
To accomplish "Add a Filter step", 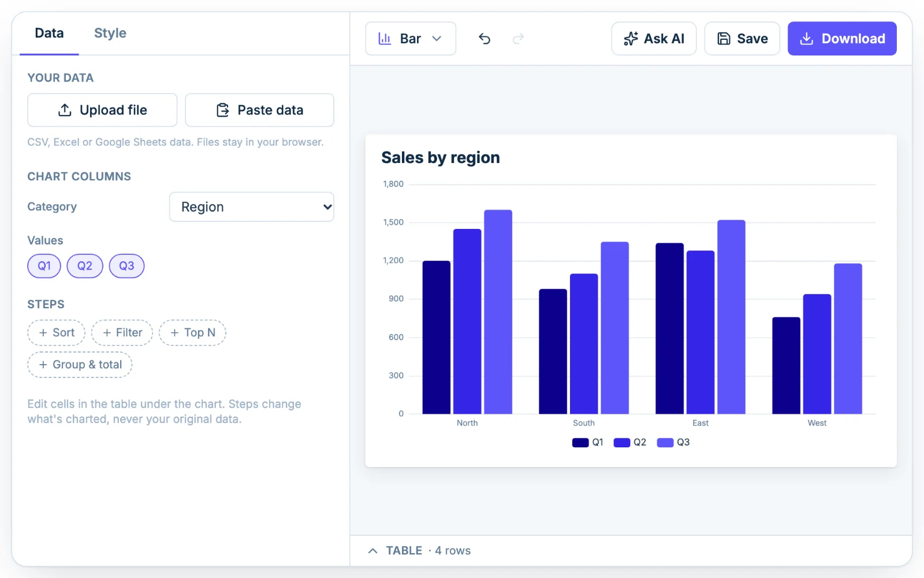I will tap(122, 333).
